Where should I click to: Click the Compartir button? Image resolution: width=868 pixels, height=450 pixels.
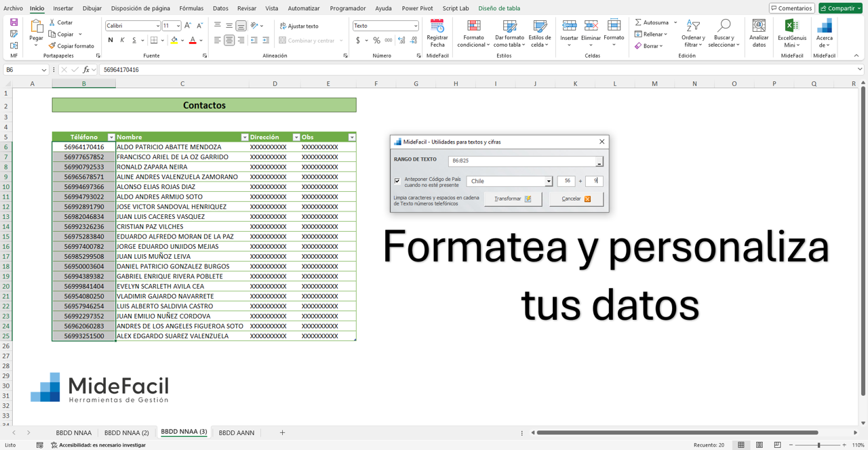840,8
